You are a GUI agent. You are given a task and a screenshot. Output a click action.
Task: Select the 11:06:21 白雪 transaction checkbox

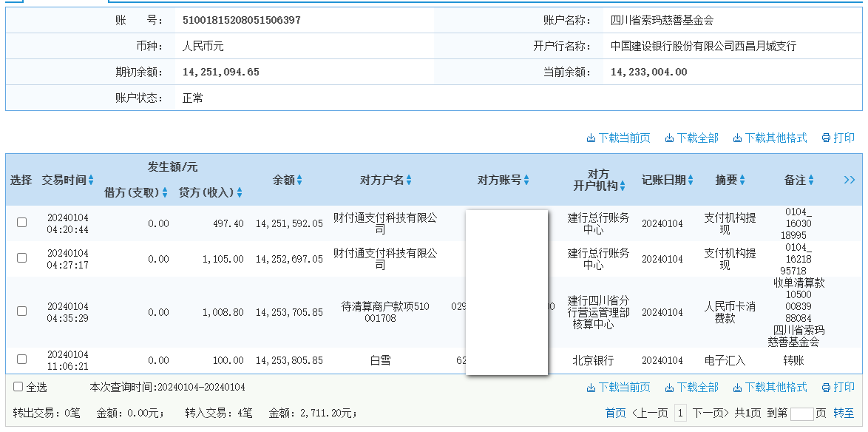[x=21, y=359]
